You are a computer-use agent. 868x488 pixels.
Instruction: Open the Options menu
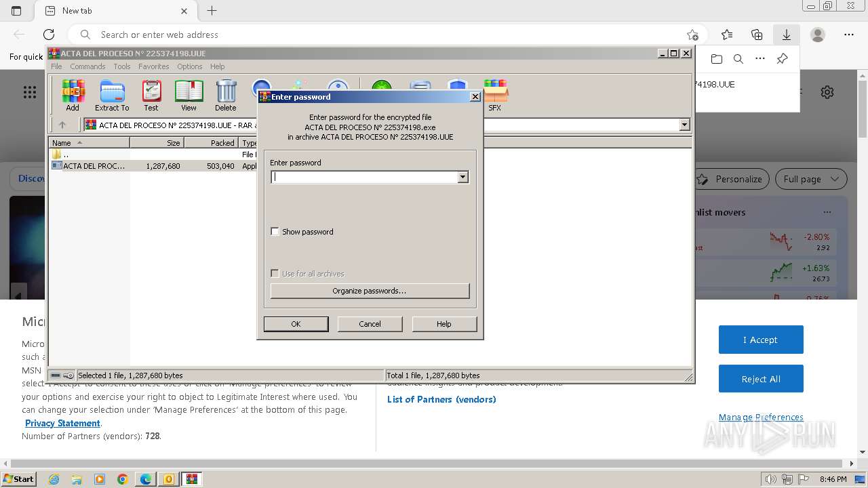pos(190,66)
